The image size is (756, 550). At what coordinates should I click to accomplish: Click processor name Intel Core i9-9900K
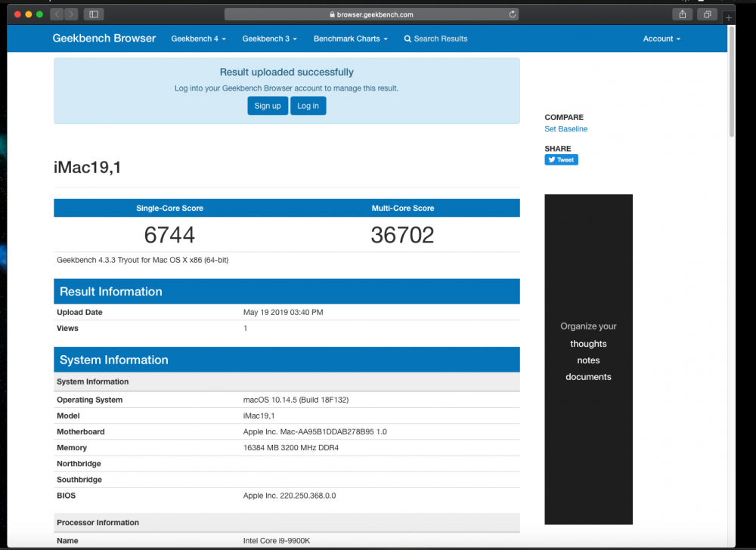(276, 541)
